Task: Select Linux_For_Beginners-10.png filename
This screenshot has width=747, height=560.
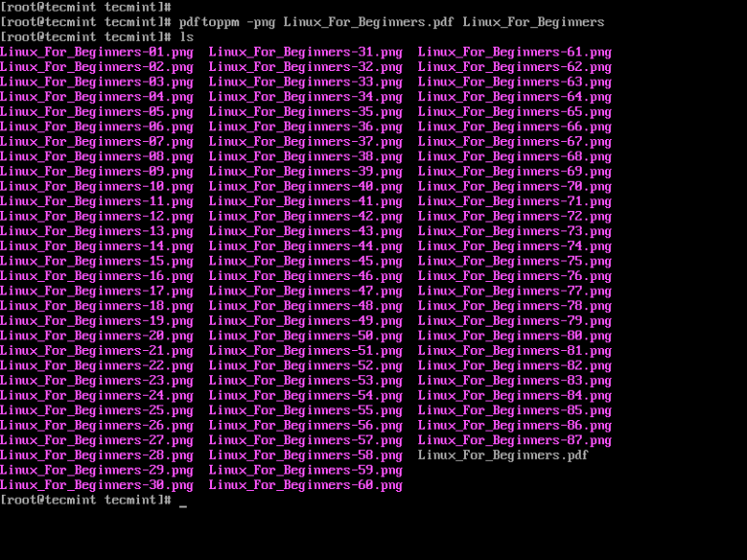Action: pyautogui.click(x=96, y=187)
